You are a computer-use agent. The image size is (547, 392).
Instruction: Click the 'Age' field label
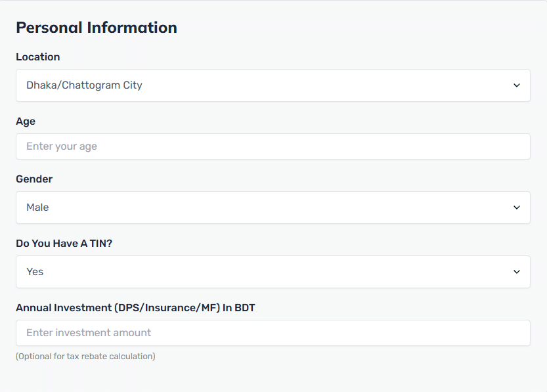tap(26, 121)
